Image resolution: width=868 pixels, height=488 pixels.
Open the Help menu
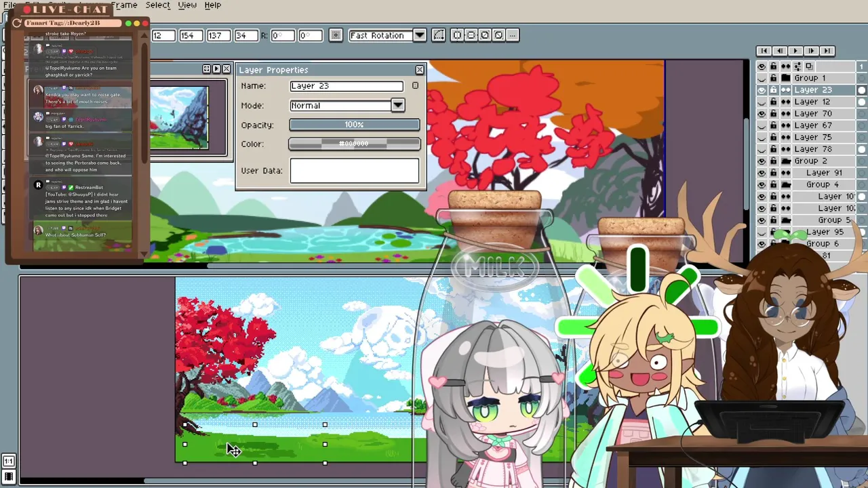point(212,5)
